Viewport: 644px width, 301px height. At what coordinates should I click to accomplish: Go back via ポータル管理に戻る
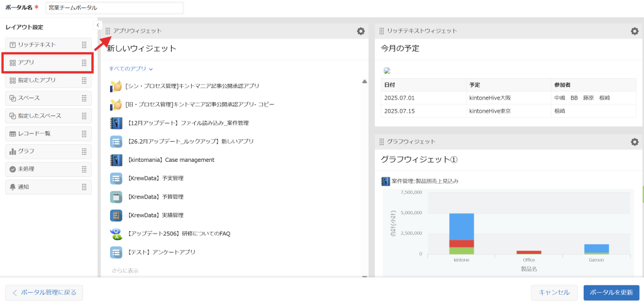[44, 292]
